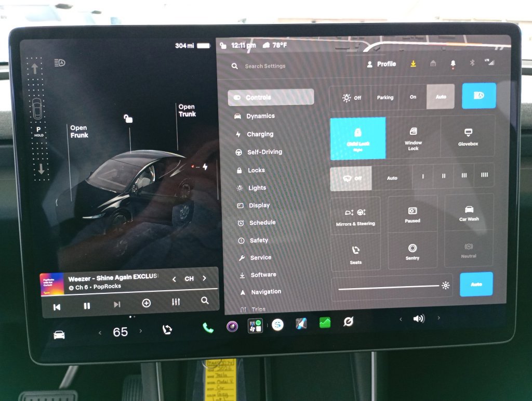Open the notifications bell icon
The image size is (532, 401).
point(453,63)
